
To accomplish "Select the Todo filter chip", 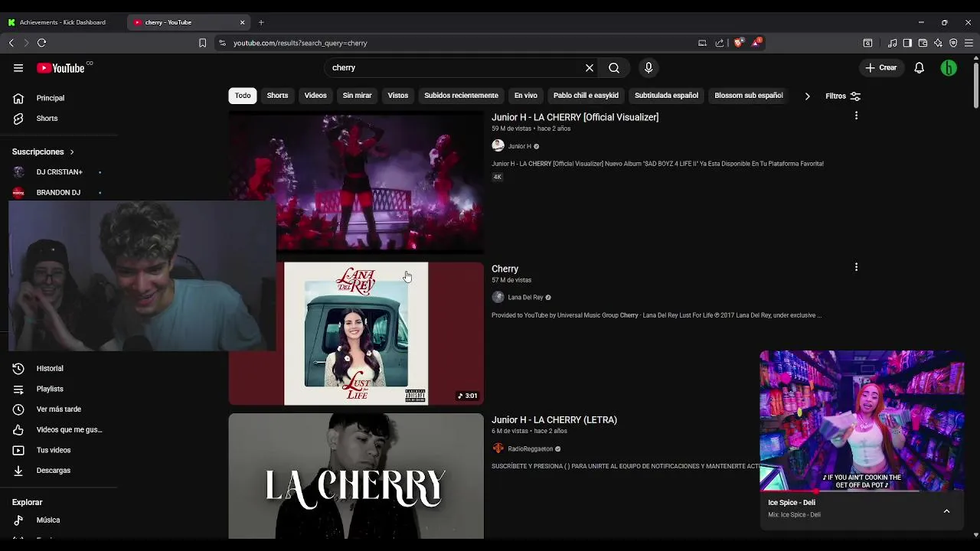I will pyautogui.click(x=243, y=96).
